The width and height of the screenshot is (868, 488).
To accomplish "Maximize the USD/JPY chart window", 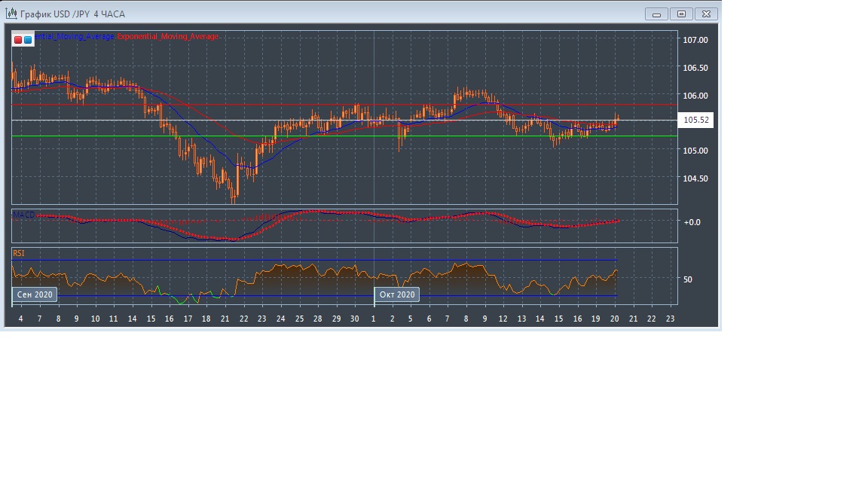I will [x=682, y=14].
